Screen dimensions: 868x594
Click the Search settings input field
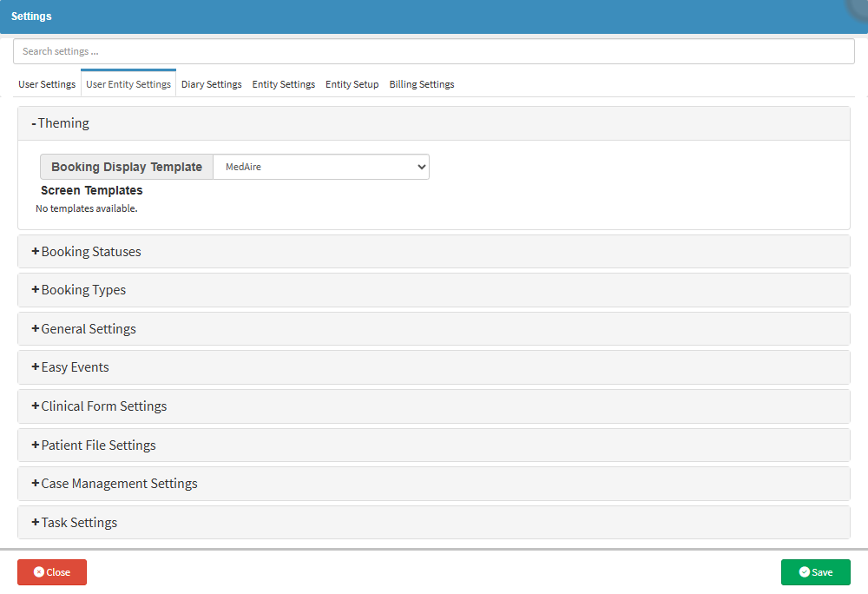[x=434, y=51]
